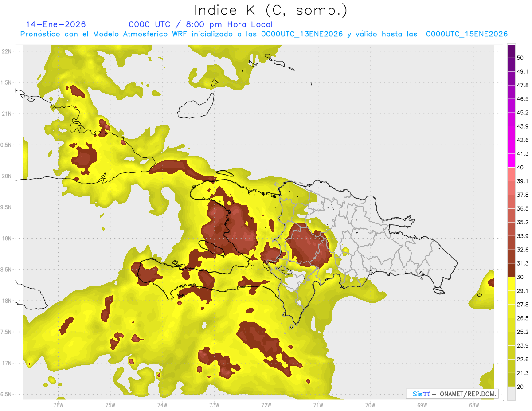The height and width of the screenshot is (411, 532).
Task: Click the "8.5N" latitude tick label
Action: [7, 270]
